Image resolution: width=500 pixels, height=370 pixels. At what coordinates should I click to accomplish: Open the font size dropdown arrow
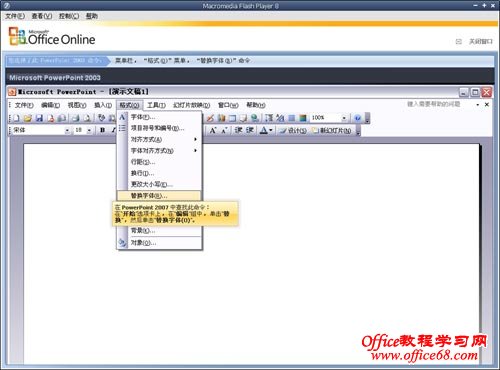89,130
